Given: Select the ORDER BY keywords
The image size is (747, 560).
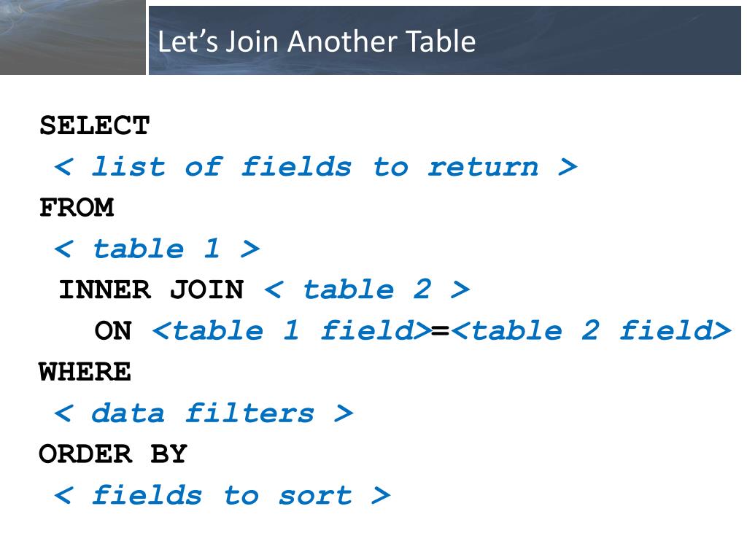Looking at the screenshot, I should click(113, 454).
